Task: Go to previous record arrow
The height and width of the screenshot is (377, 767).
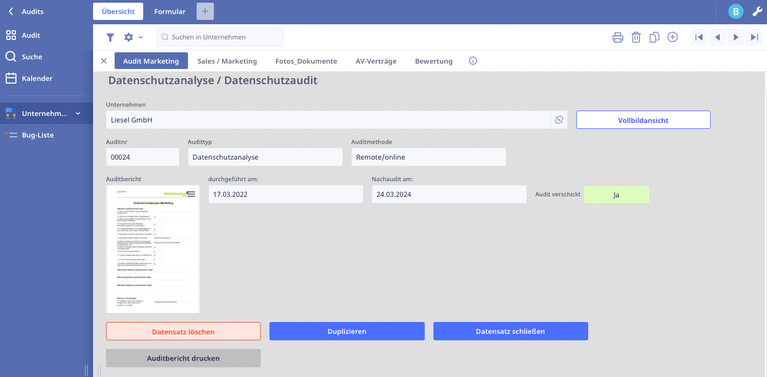Action: [x=717, y=37]
